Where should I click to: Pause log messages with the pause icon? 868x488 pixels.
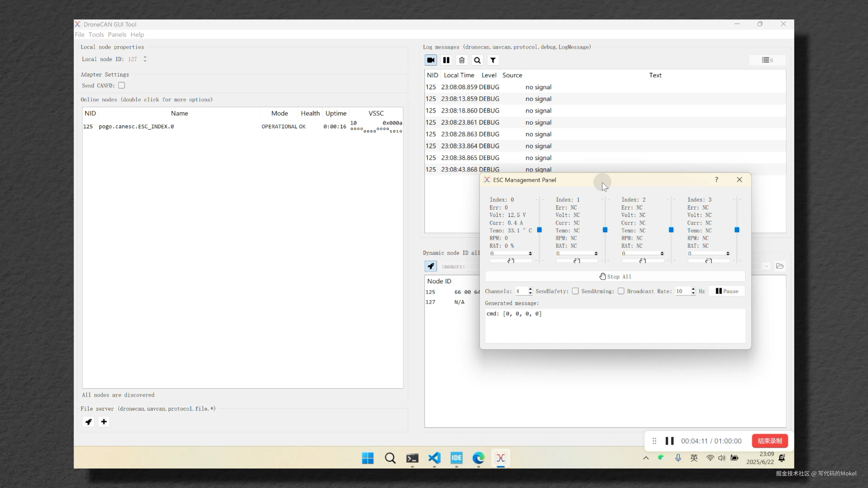pos(446,60)
